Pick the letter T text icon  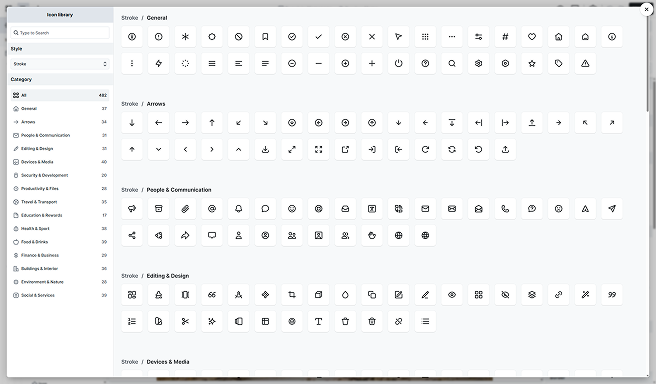tap(318, 321)
